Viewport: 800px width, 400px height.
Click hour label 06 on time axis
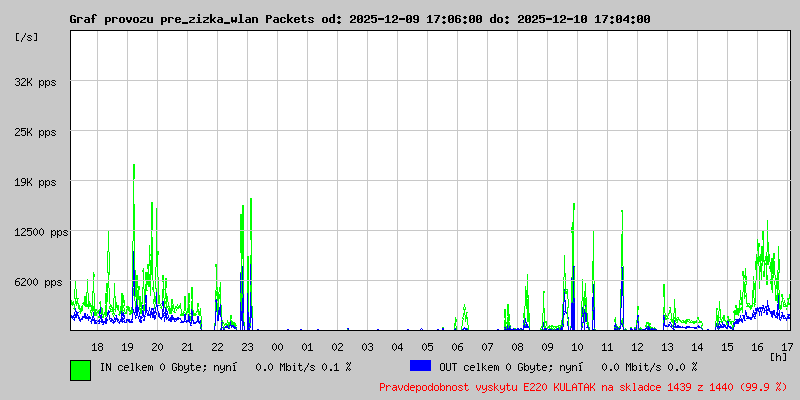pyautogui.click(x=457, y=347)
